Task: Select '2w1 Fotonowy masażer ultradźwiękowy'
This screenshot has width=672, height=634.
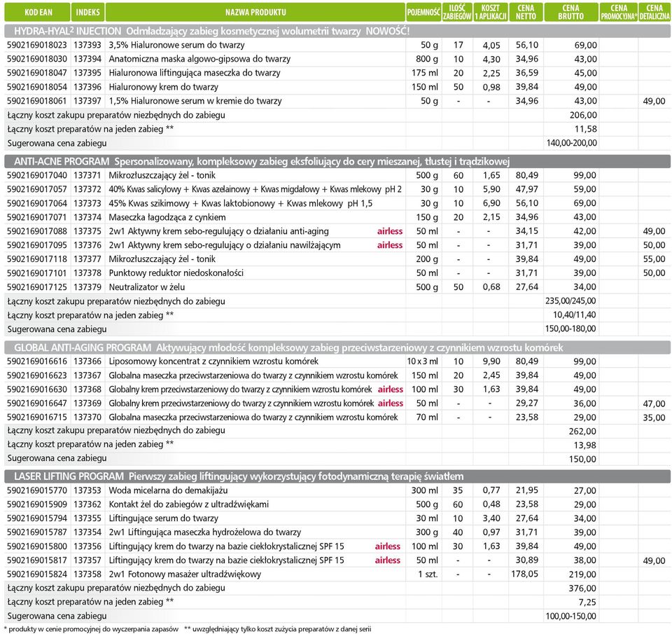Action: pyautogui.click(x=185, y=574)
